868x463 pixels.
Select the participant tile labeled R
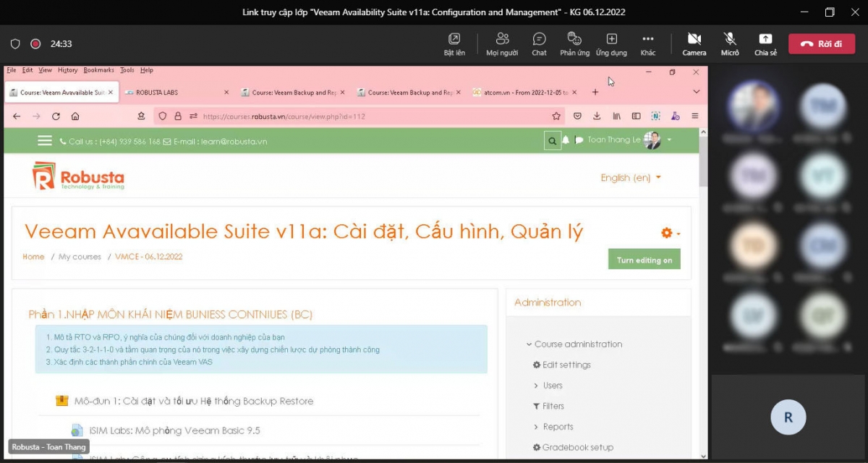click(788, 417)
